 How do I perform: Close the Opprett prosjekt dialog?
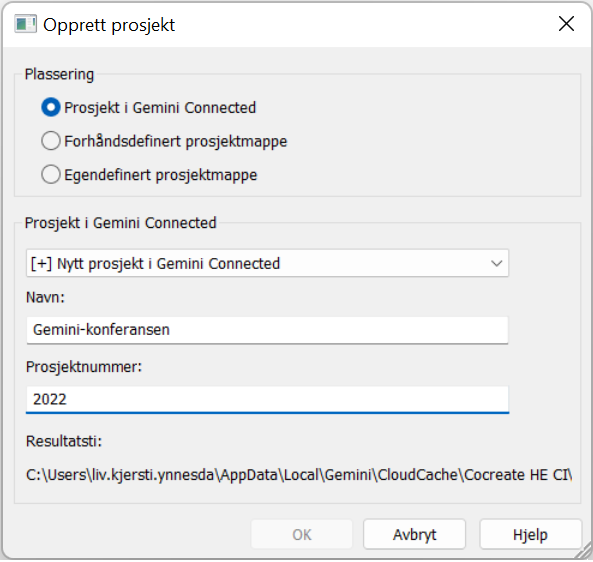[566, 24]
